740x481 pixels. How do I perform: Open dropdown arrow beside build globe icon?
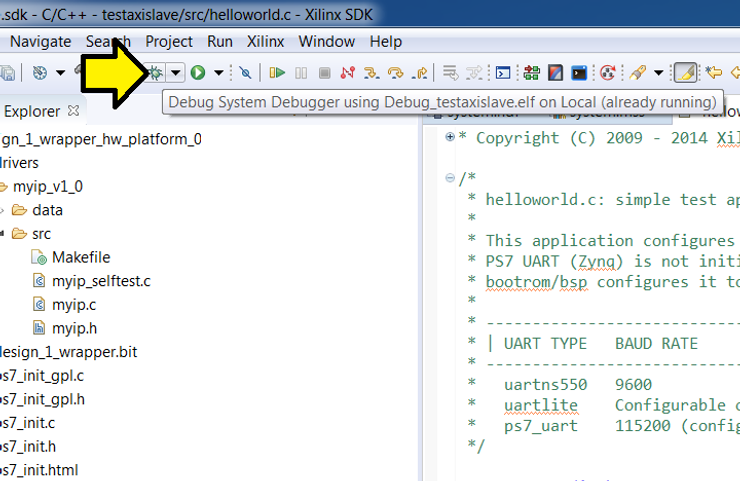click(60, 73)
